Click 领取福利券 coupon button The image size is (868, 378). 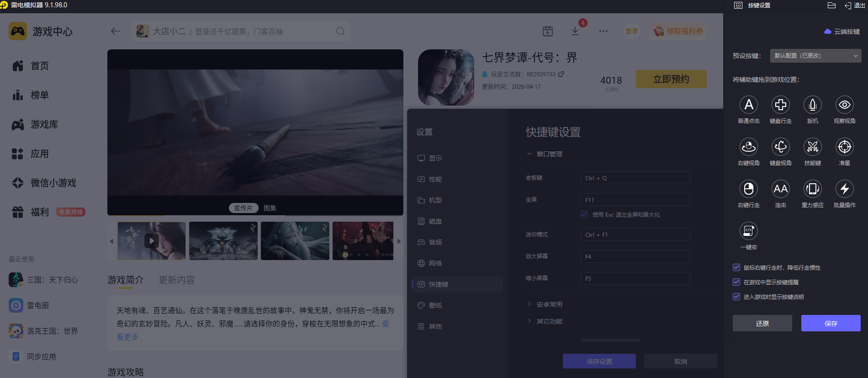[x=678, y=31]
